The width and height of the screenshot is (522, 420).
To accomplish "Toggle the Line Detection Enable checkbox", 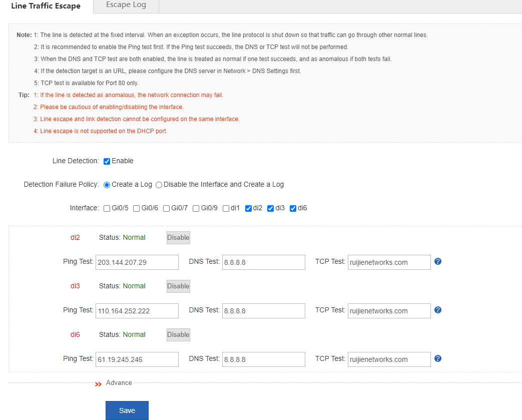I will 107,161.
